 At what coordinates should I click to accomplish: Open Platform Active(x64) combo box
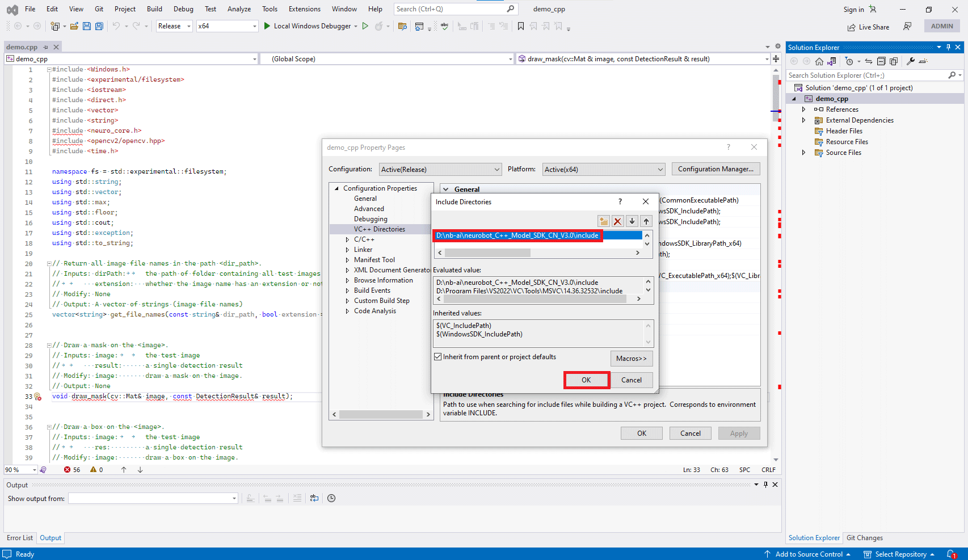(x=604, y=169)
